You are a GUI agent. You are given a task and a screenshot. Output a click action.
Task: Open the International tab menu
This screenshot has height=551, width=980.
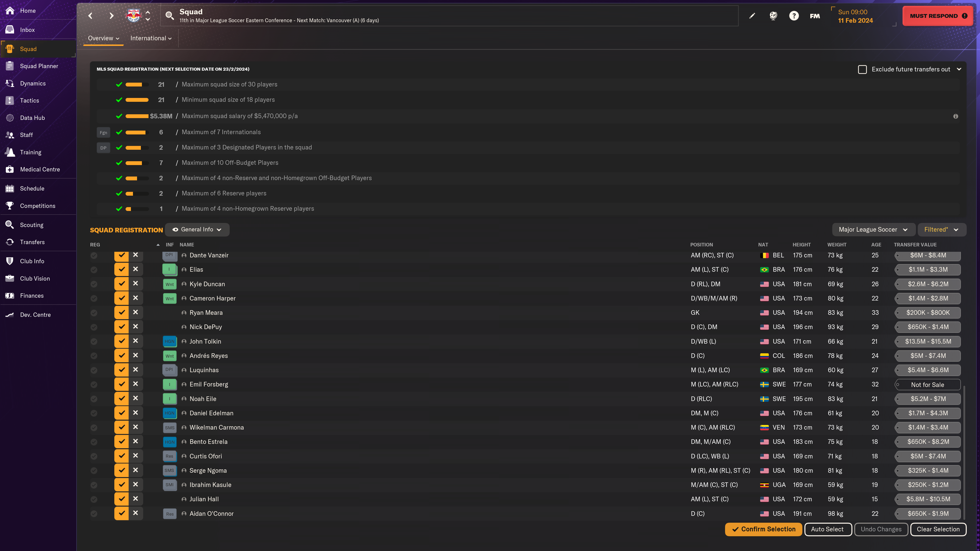pyautogui.click(x=151, y=38)
